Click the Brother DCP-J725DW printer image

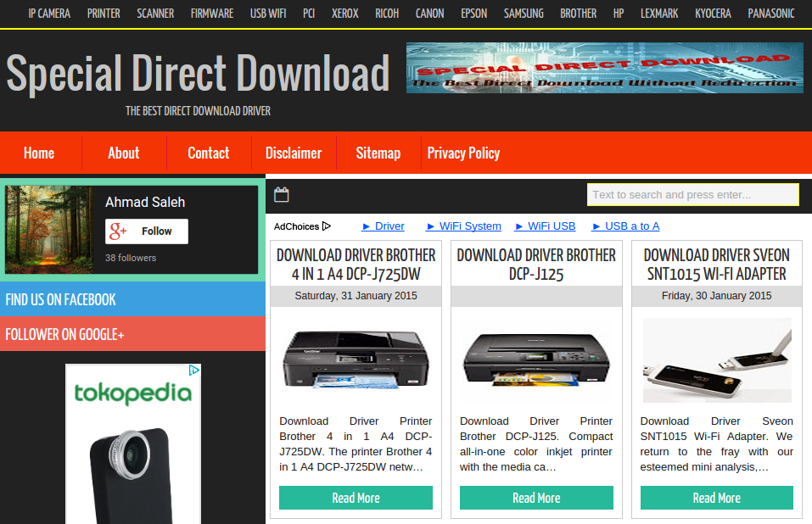[x=356, y=360]
